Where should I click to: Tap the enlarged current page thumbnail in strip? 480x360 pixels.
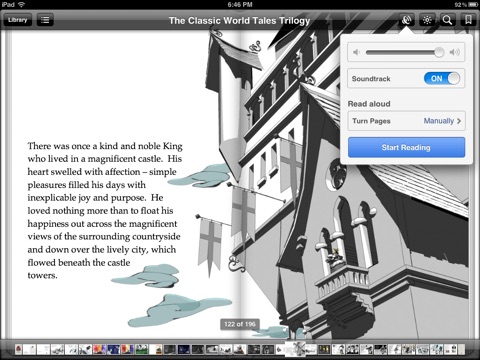click(x=295, y=348)
